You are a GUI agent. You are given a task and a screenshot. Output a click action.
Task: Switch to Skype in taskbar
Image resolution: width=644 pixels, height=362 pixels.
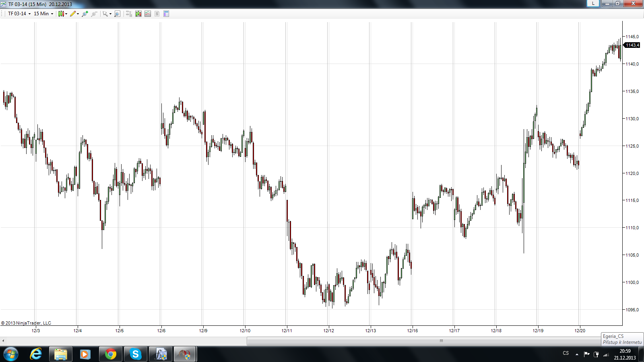[135, 354]
